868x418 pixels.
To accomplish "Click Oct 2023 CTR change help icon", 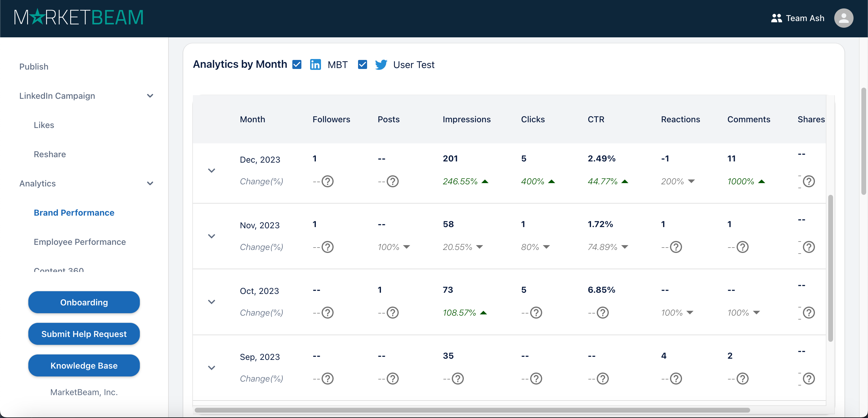I will click(x=602, y=313).
